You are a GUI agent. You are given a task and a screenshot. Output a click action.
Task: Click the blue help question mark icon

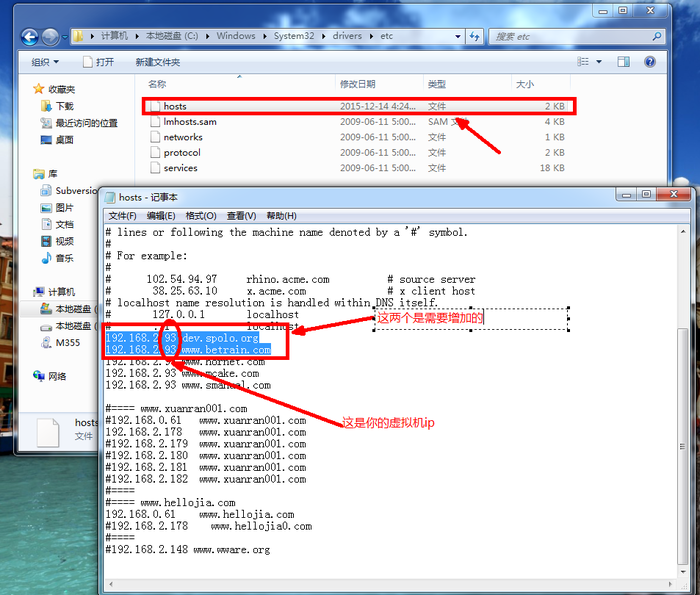pos(650,62)
